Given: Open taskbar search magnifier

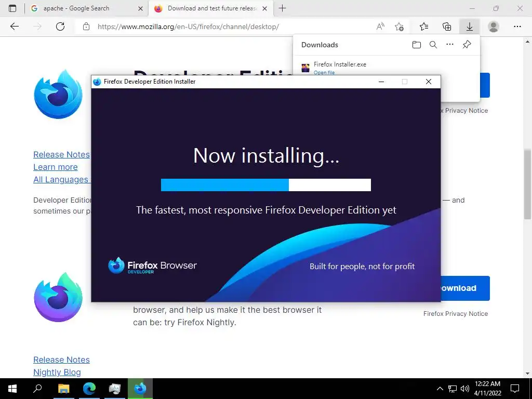Looking at the screenshot, I should click(x=37, y=389).
